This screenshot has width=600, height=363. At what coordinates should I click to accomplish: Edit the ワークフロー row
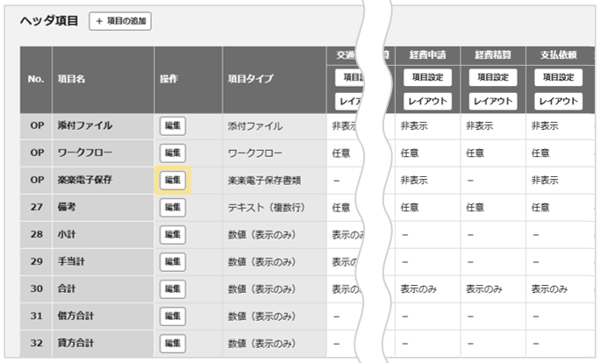[x=173, y=153]
